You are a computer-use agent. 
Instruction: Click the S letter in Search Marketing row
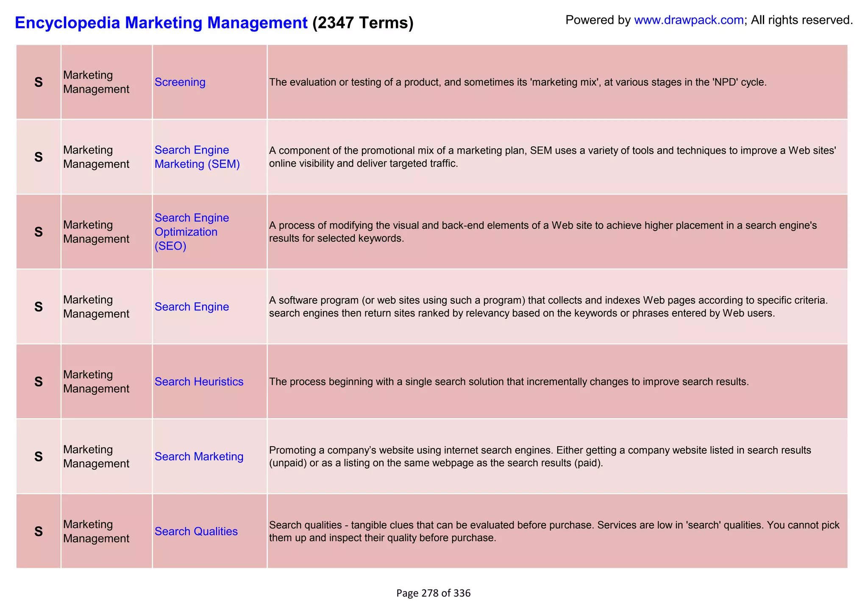[x=39, y=456]
